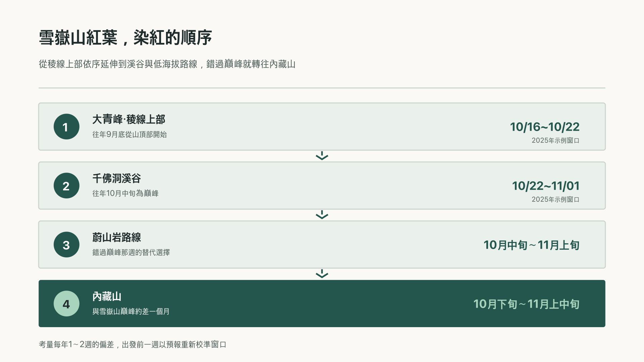The image size is (644, 362).
Task: Click the heading 大青峰·稜線上部
Action: pyautogui.click(x=129, y=119)
